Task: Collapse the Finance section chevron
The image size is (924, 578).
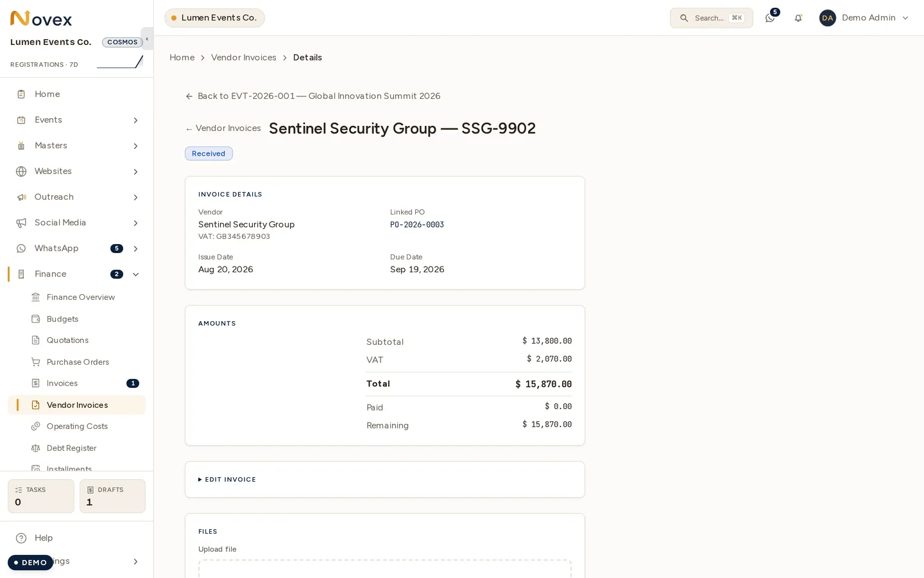Action: pos(135,274)
